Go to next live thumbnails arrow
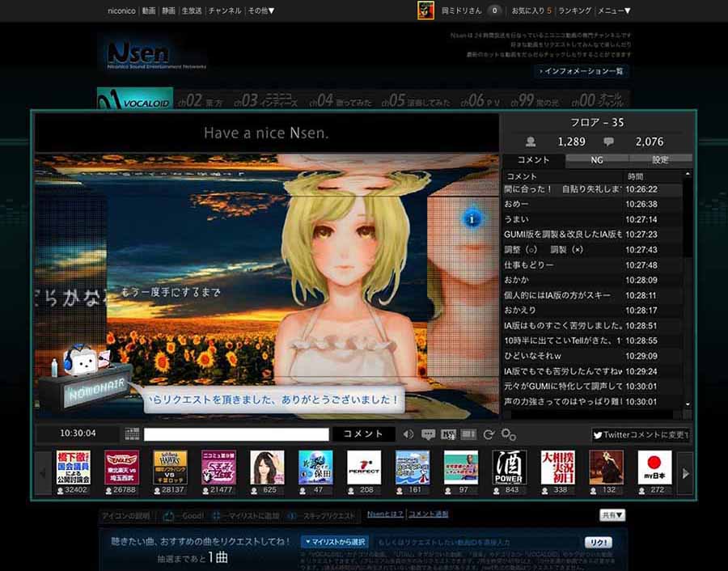This screenshot has width=728, height=571. pyautogui.click(x=685, y=473)
